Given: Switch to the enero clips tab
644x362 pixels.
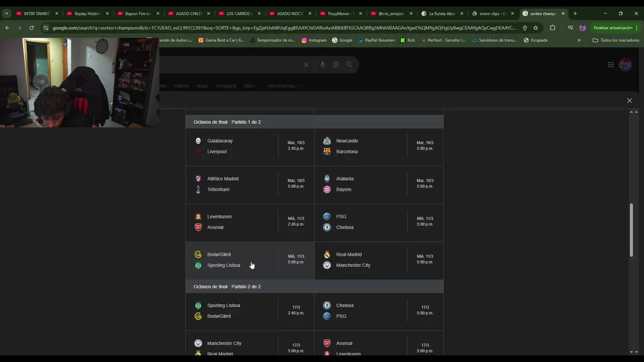Looking at the screenshot, I should [x=492, y=14].
